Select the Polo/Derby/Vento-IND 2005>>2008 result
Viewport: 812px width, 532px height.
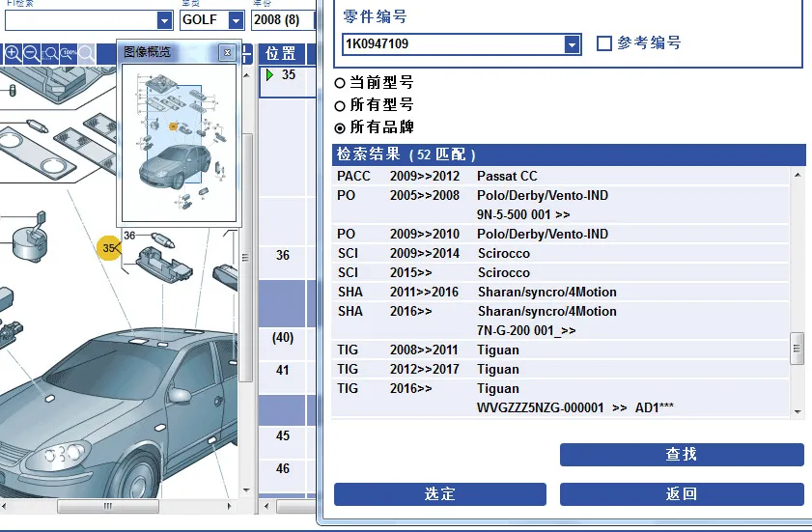[560, 205]
